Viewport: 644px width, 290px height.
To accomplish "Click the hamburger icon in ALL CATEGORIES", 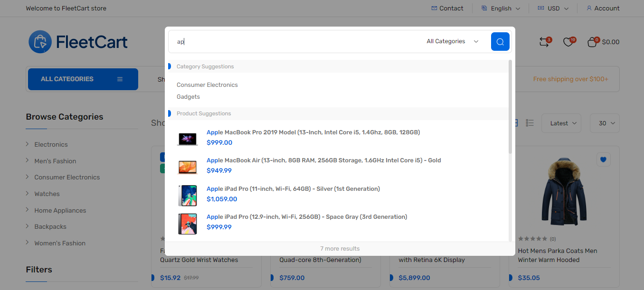I will 120,79.
